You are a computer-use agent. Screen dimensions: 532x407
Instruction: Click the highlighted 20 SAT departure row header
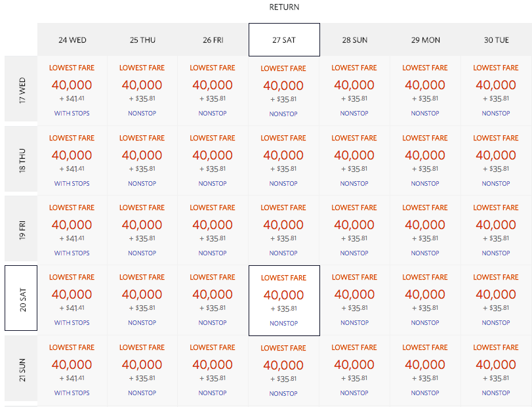[x=21, y=299]
